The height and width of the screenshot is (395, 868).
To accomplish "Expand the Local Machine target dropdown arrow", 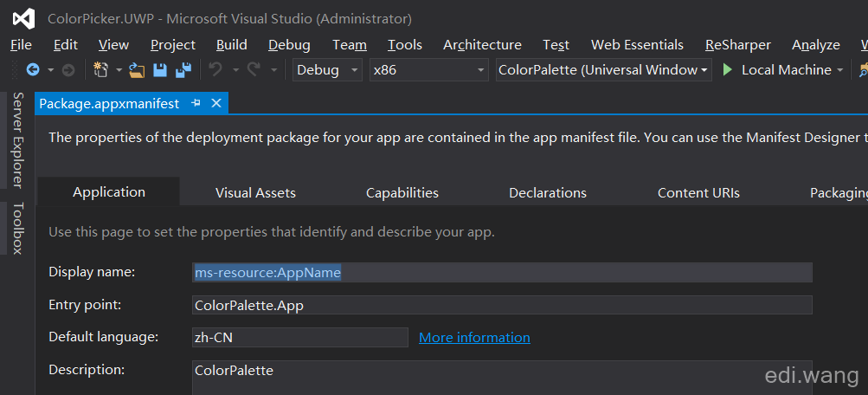I will pyautogui.click(x=839, y=70).
